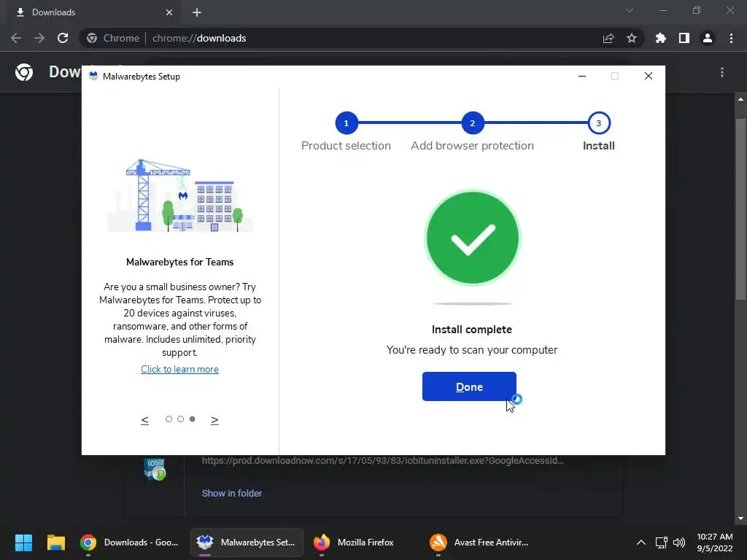Screen dimensions: 747x560
Task: Click the Malwarebytes Setup title bar logo
Action: pyautogui.click(x=93, y=76)
